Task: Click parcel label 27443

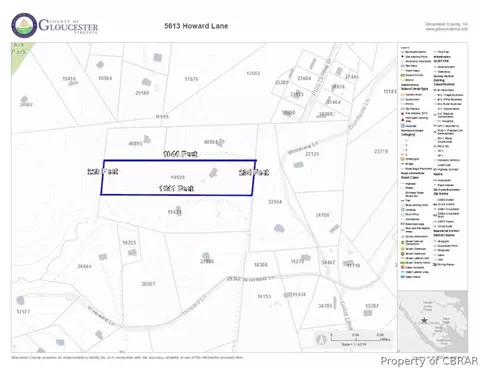Action: (352, 77)
